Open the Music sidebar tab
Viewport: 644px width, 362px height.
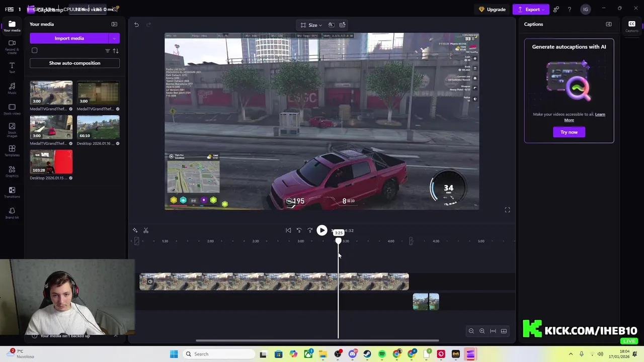pos(12,88)
